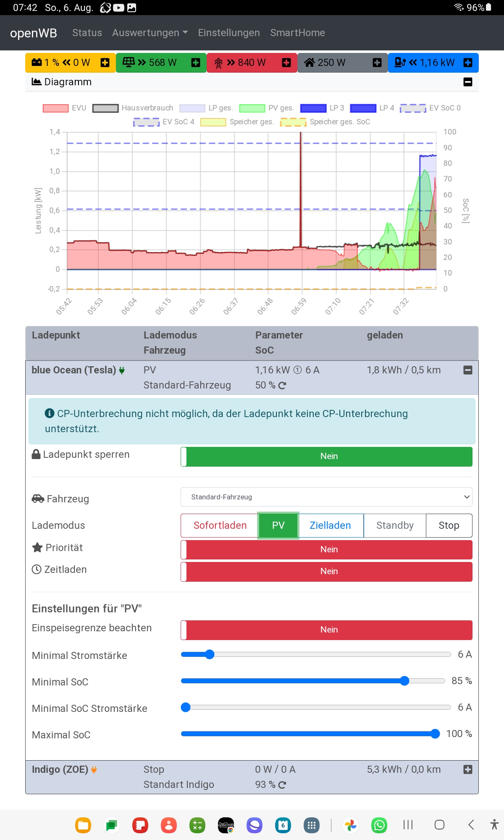
Task: Open the Fahrzeug vehicle dropdown
Action: (x=326, y=497)
